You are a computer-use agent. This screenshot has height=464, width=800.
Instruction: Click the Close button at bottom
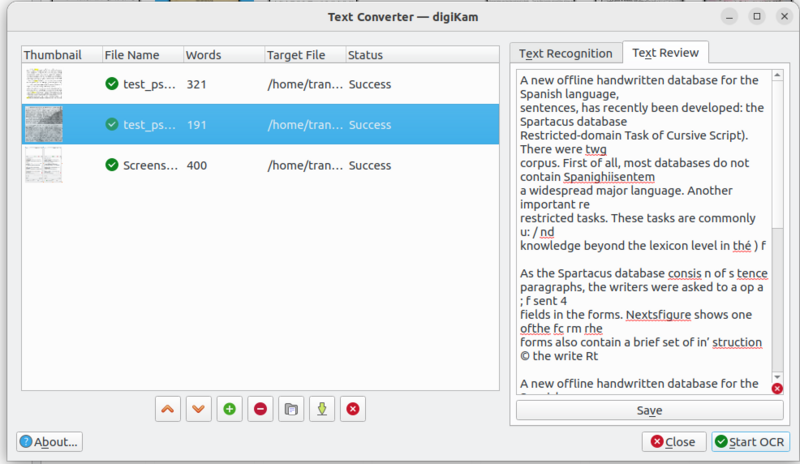(x=673, y=442)
